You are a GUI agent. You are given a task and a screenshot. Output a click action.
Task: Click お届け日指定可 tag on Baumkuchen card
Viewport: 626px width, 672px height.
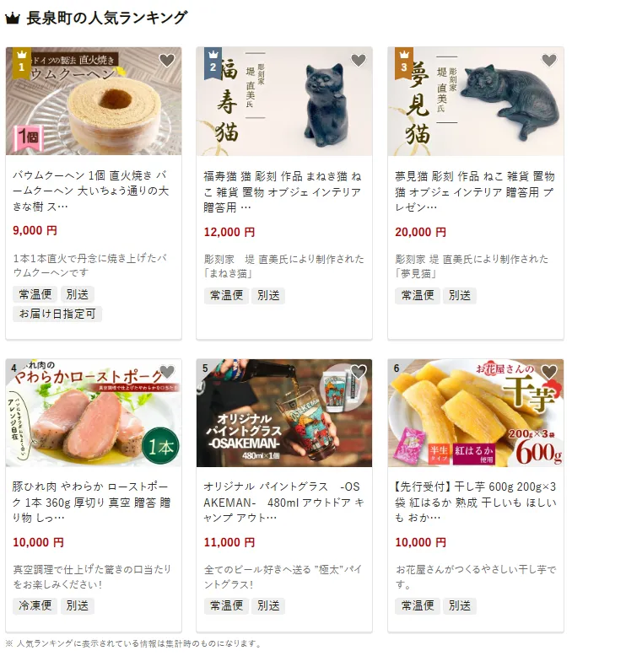coord(57,314)
